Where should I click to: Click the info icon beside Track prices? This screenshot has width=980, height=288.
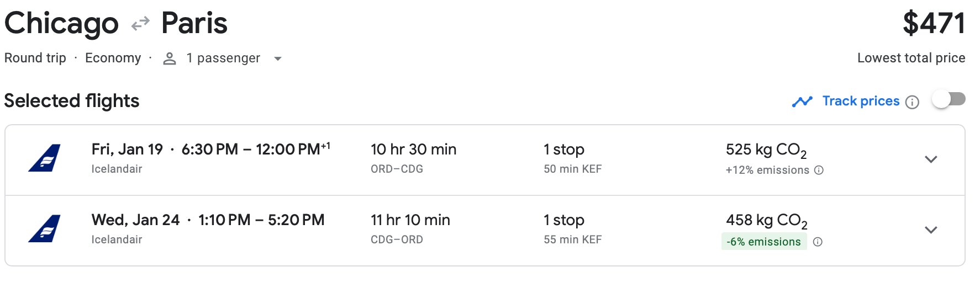[x=913, y=102]
